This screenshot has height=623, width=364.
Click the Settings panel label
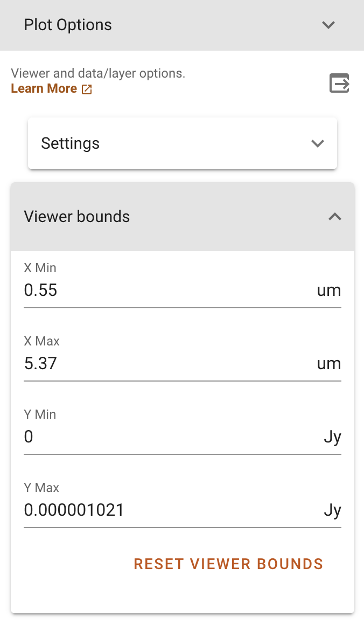[x=71, y=144]
